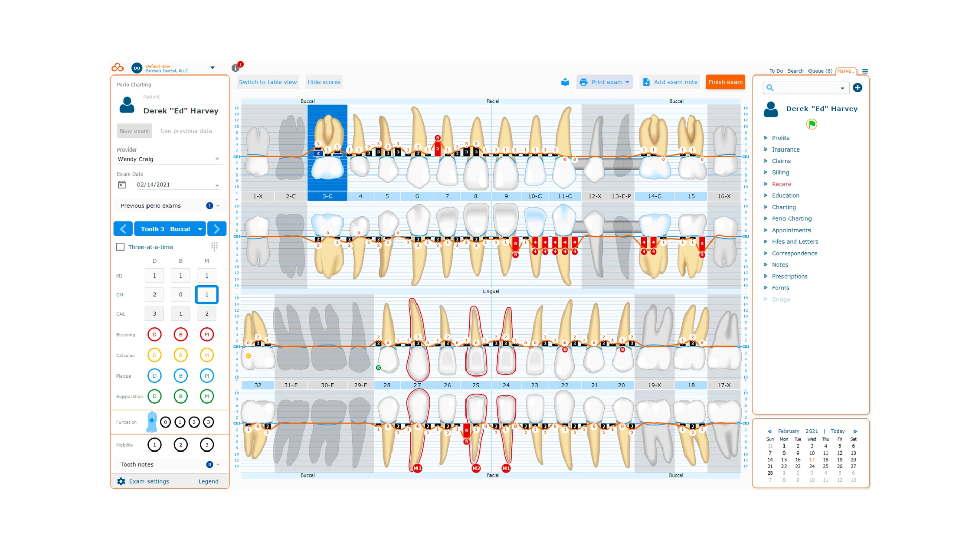Click Use previous data button
The width and height of the screenshot is (980, 551).
186,131
